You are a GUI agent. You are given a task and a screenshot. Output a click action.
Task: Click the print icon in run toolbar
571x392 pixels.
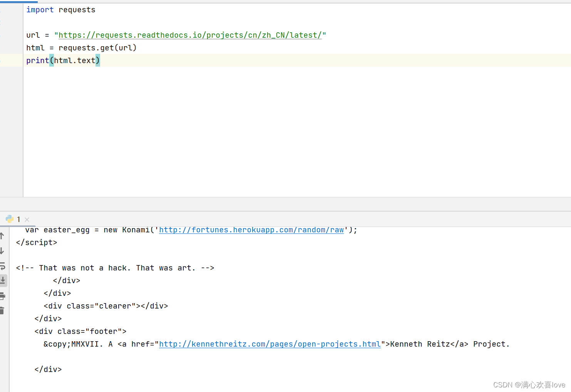coord(2,296)
